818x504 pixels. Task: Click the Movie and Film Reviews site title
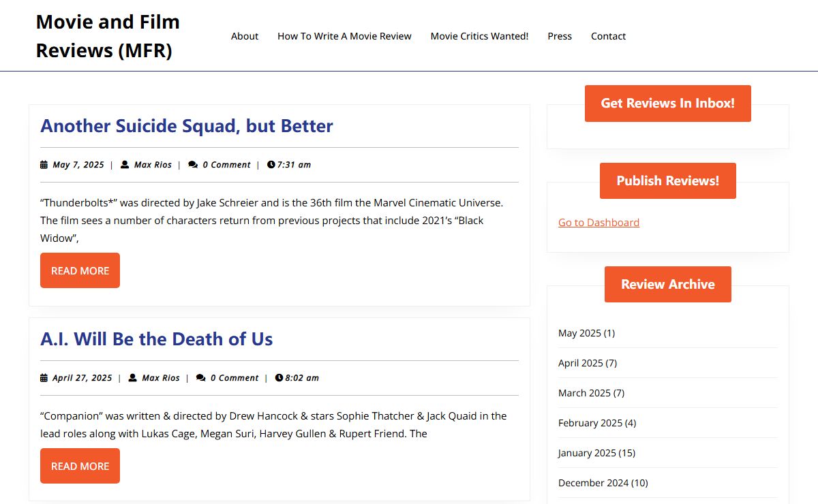(108, 36)
